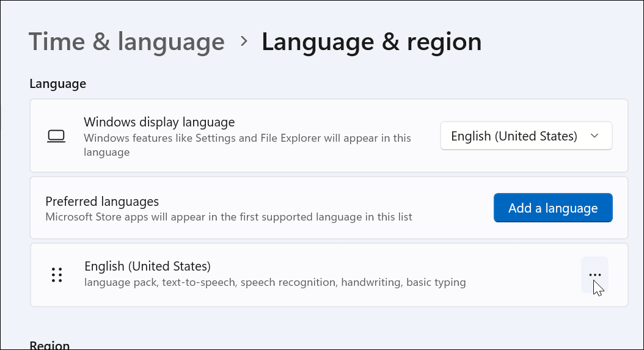Select the Windows display language label
Viewport: 644px width, 350px height.
click(159, 122)
